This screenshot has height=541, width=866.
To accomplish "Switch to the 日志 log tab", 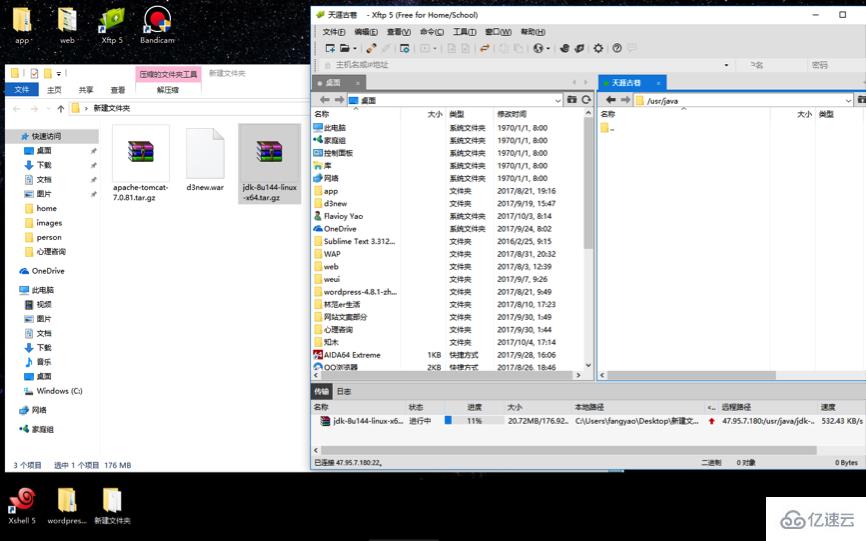I will (x=344, y=391).
